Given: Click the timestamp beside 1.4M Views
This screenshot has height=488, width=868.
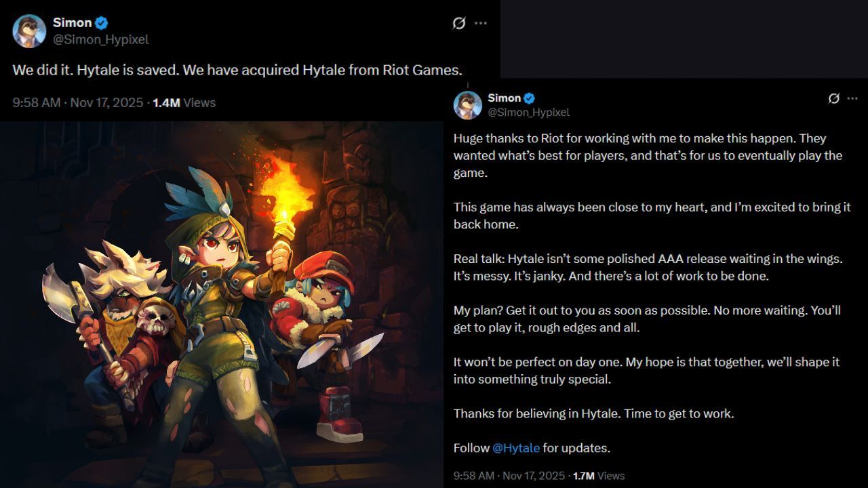Looking at the screenshot, I should (x=78, y=103).
